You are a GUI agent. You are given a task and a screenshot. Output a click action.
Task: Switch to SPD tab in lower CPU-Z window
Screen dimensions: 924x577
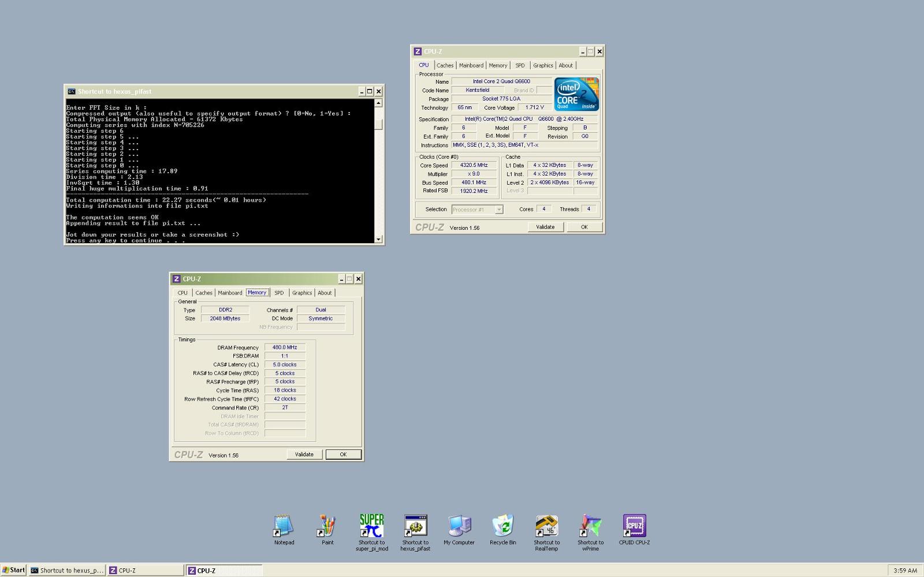pyautogui.click(x=279, y=293)
